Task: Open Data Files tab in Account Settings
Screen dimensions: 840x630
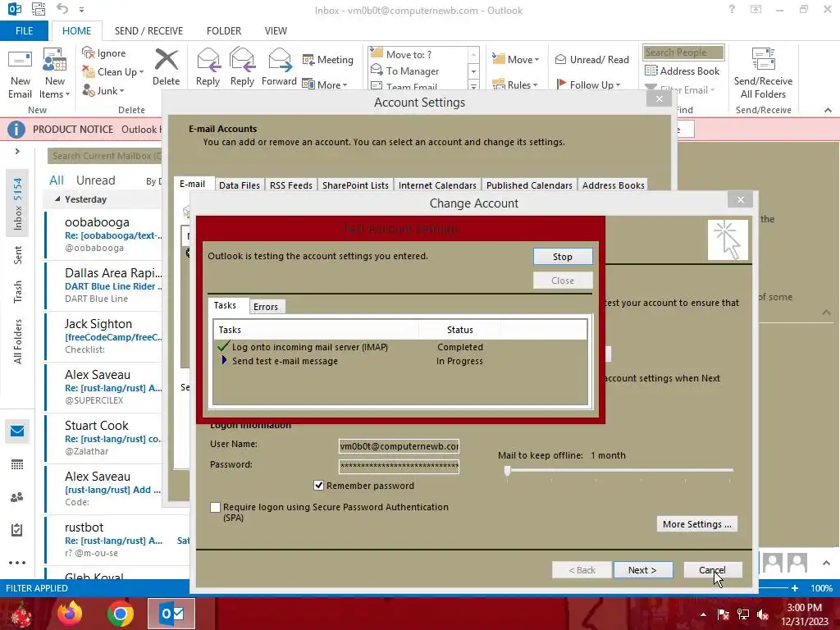Action: click(240, 185)
